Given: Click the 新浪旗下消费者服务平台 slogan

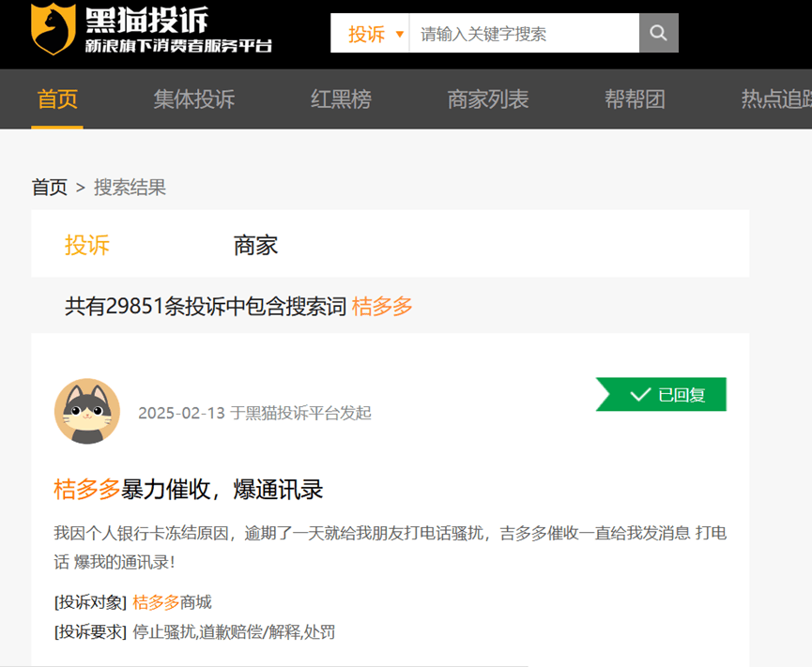Looking at the screenshot, I should [178, 46].
